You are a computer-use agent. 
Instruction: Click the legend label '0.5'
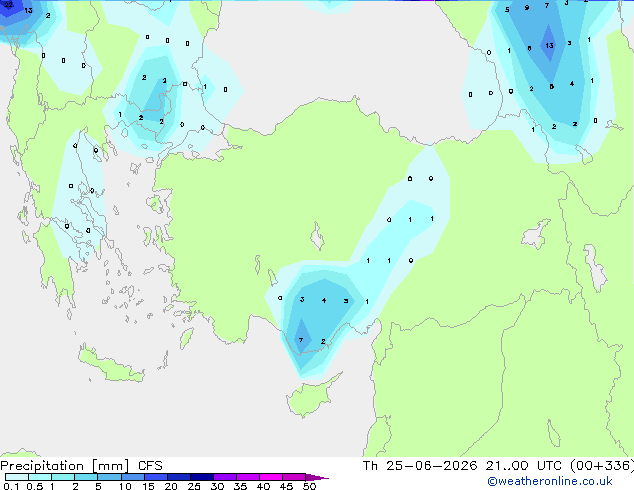35,486
